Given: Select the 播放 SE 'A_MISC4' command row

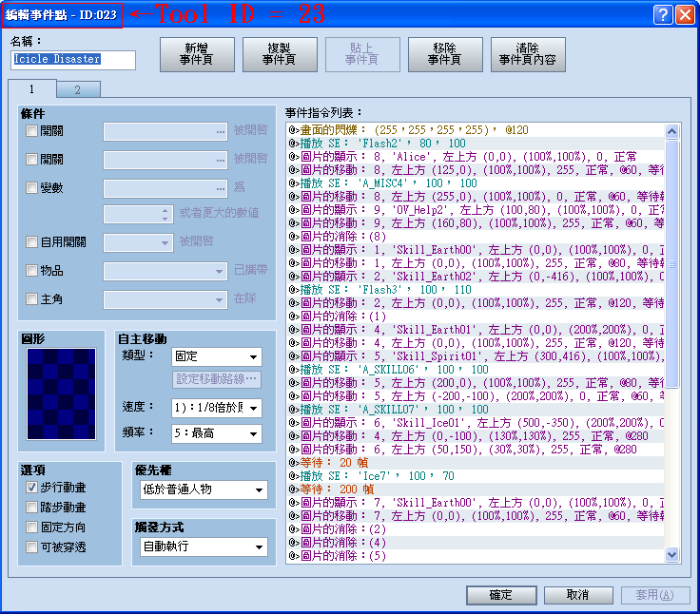Looking at the screenshot, I should click(x=475, y=182).
